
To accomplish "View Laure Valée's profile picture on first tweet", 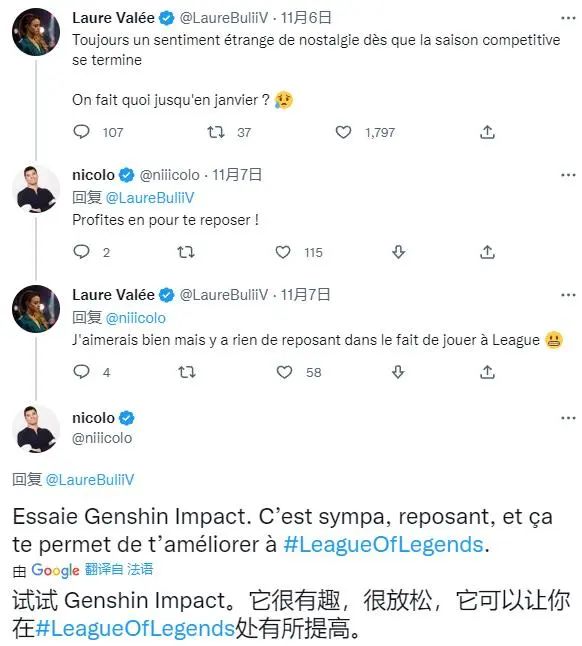I will (36, 32).
